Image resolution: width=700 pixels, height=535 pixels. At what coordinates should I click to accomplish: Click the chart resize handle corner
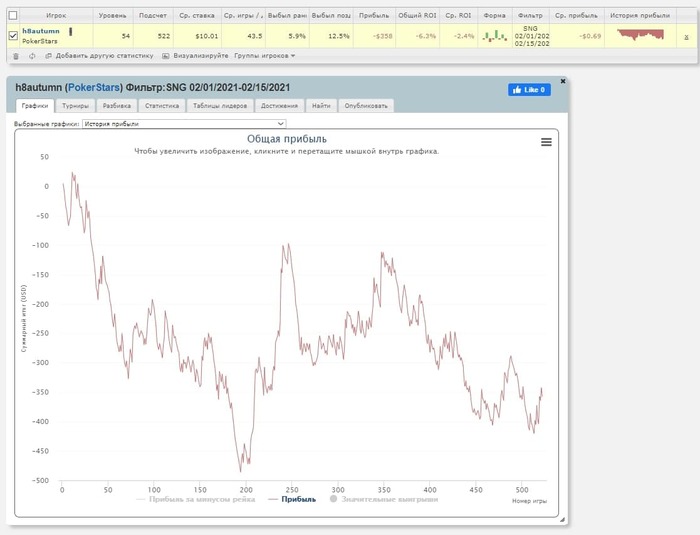point(562,519)
